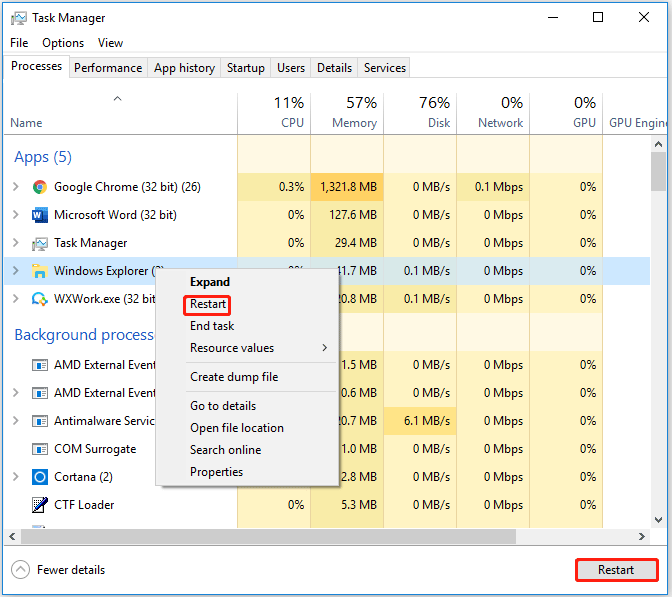This screenshot has width=672, height=597.
Task: Sort by the CPU column header
Action: tap(274, 113)
